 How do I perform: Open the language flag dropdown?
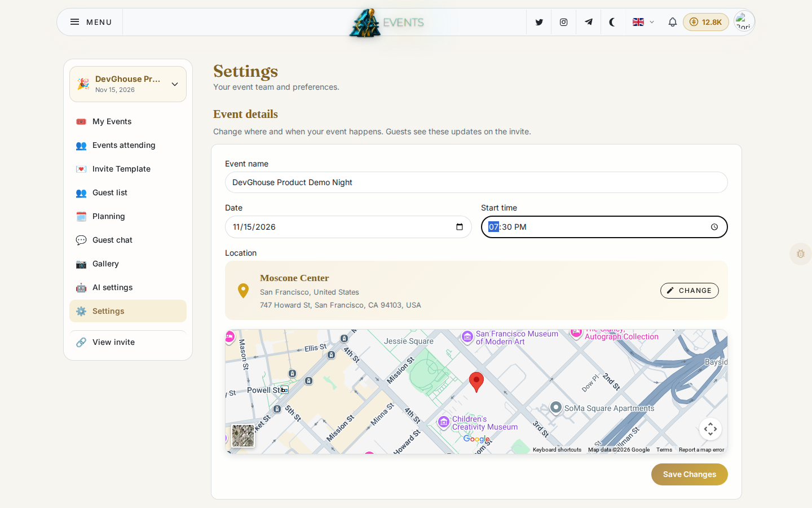click(x=643, y=22)
